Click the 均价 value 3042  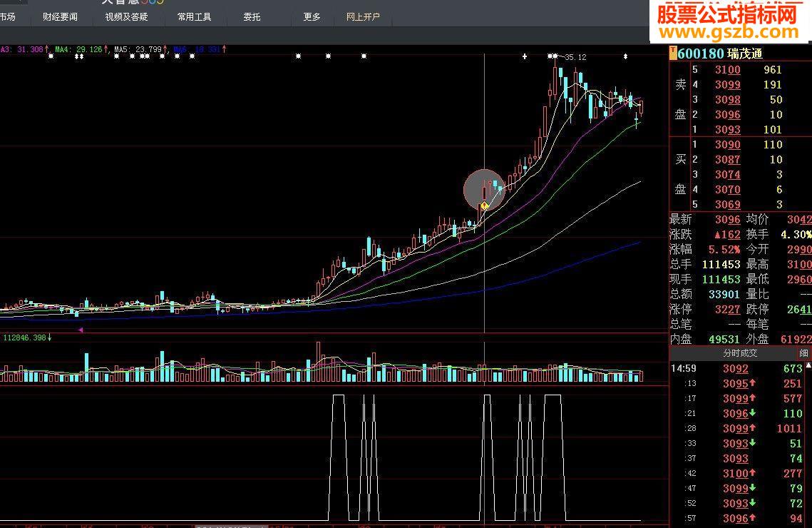(x=799, y=220)
